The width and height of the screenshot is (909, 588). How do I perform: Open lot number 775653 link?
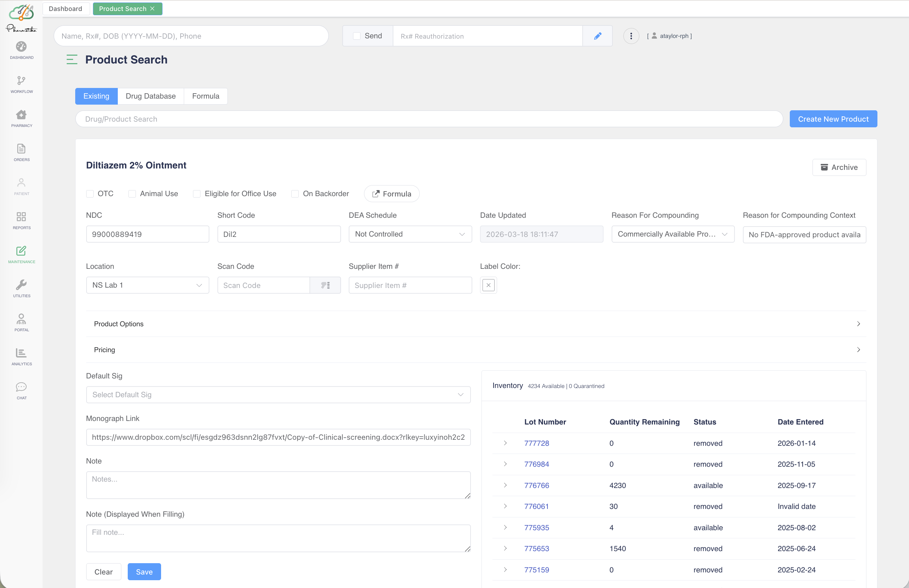[536, 549]
